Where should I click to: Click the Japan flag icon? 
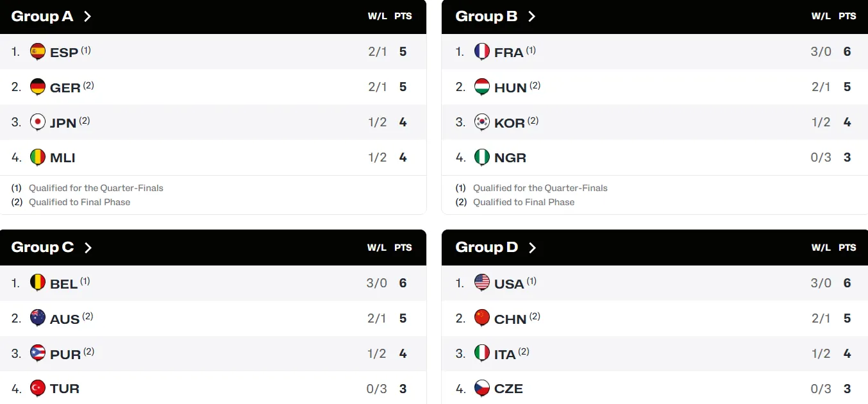38,122
